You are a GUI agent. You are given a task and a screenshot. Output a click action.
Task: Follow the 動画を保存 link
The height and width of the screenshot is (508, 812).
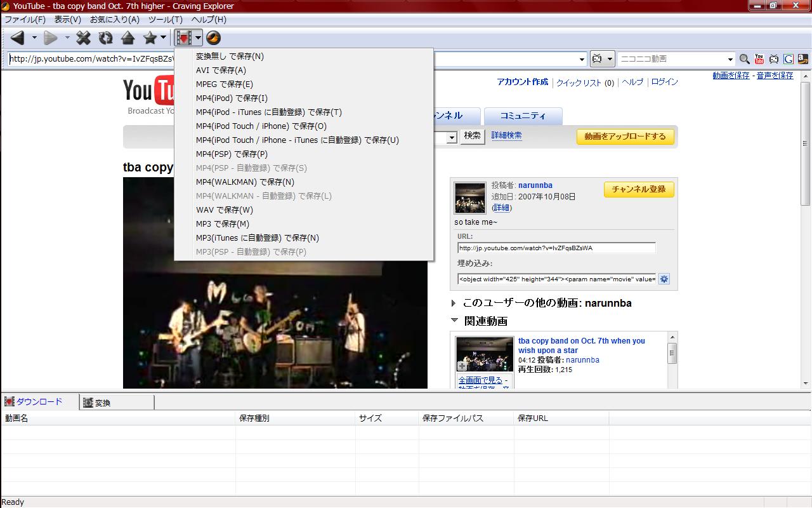click(731, 76)
